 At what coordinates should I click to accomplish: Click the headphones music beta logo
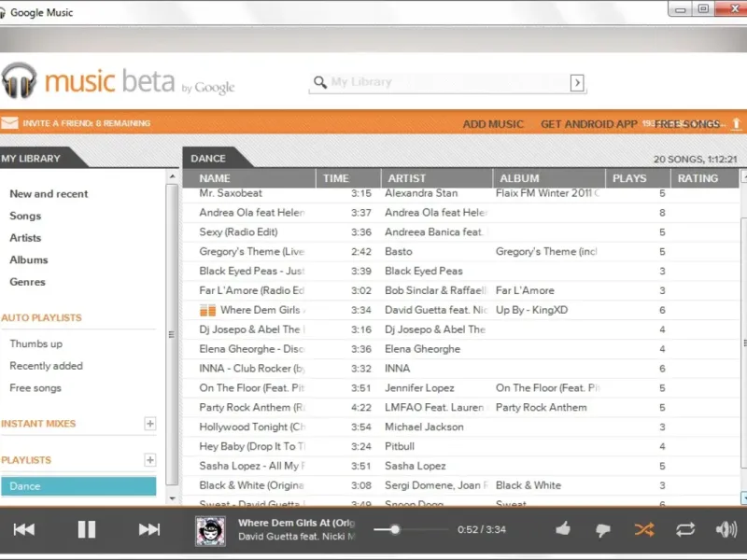118,81
